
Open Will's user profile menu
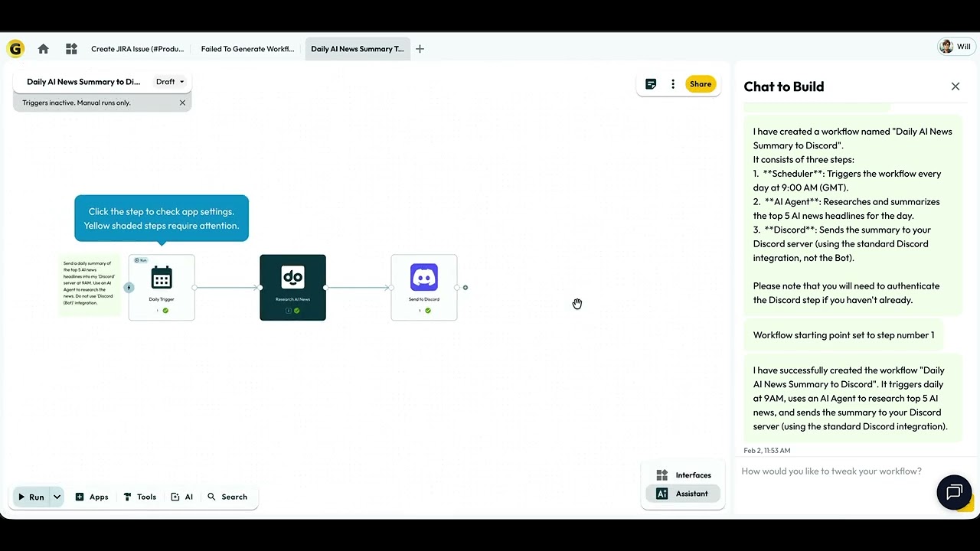(x=956, y=47)
